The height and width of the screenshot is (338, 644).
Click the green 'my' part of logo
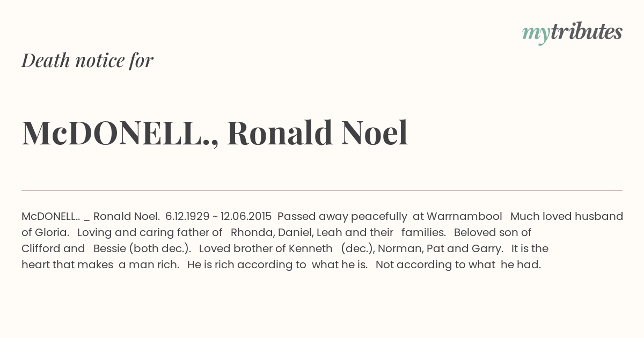[536, 35]
